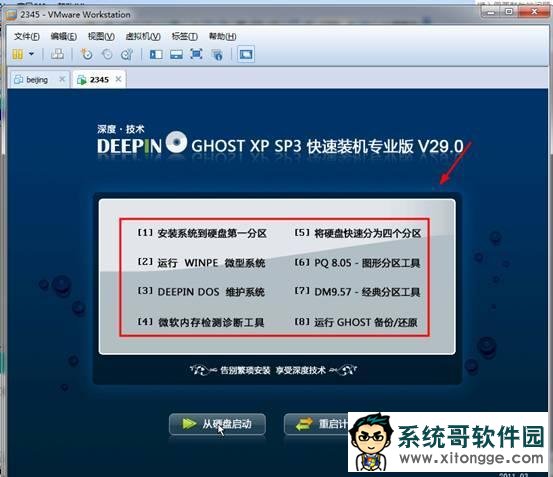Select option 8 运行 GHOST 备份/还原
This screenshot has height=477, width=553.
click(x=356, y=322)
